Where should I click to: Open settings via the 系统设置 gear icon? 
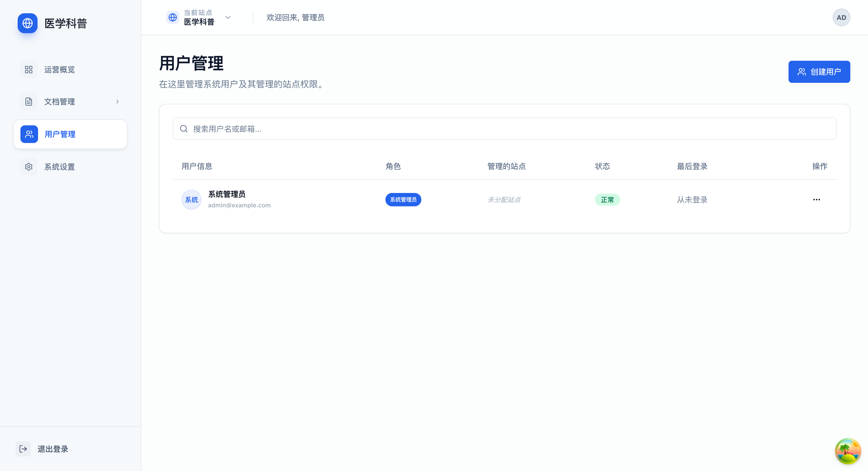[x=29, y=166]
